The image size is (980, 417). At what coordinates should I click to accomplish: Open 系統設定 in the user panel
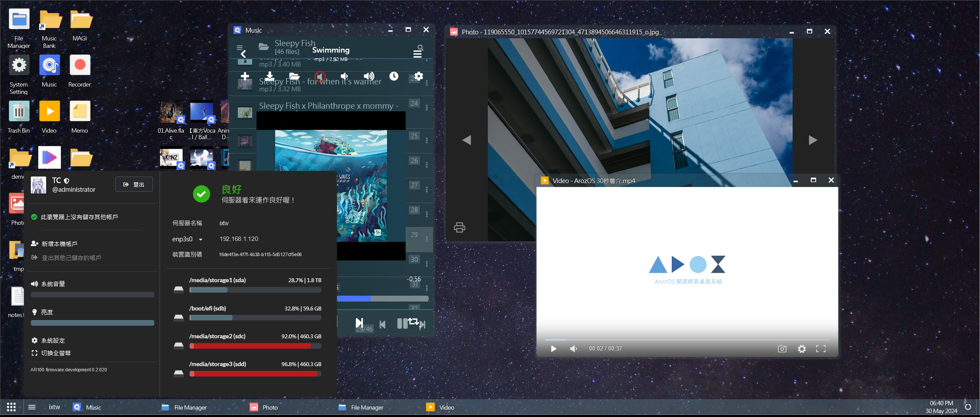tap(53, 340)
